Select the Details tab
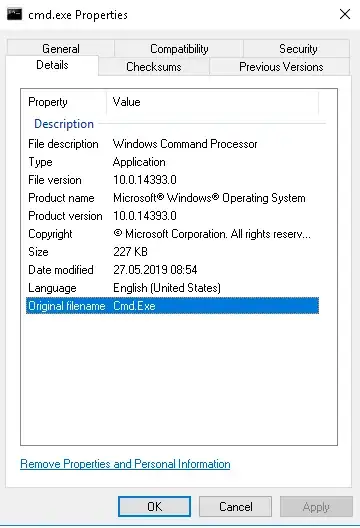Image resolution: width=360 pixels, height=528 pixels. point(52,65)
